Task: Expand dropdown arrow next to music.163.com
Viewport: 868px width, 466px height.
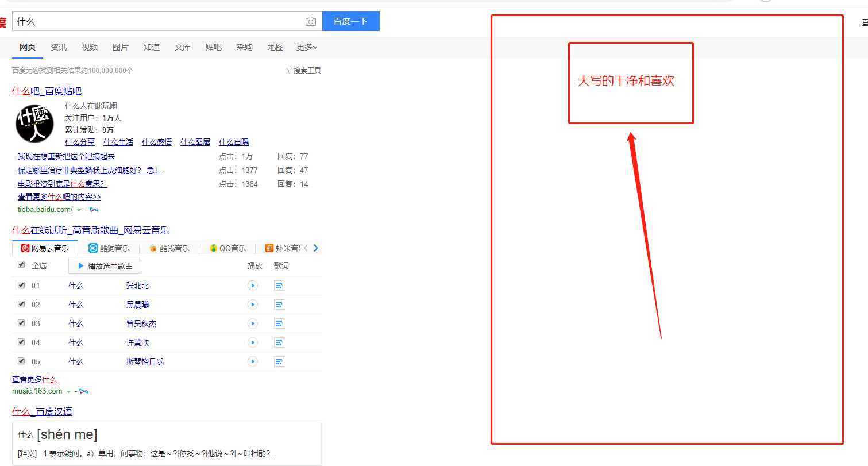Action: [68, 391]
